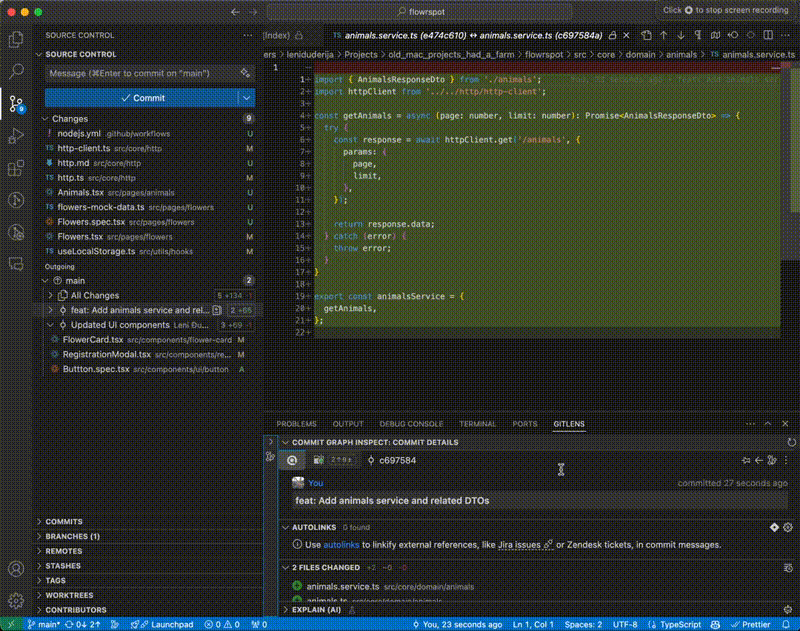The height and width of the screenshot is (631, 800).
Task: Switch to the DEBUG CONSOLE tab
Action: pos(411,424)
